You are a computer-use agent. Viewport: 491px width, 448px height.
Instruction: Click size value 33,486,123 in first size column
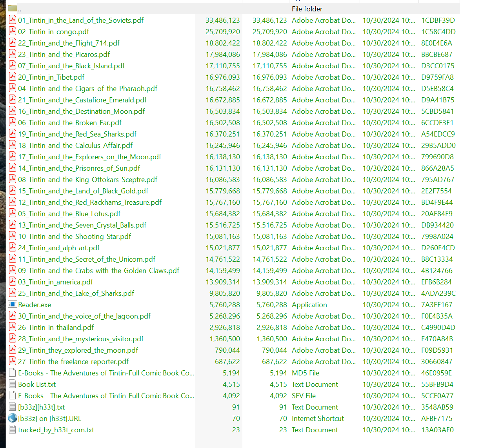tap(223, 20)
